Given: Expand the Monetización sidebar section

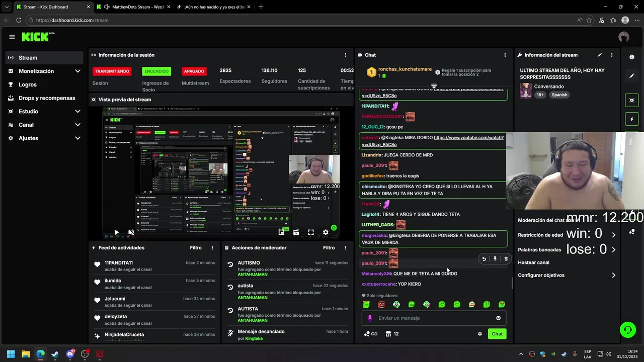Looking at the screenshot, I should pyautogui.click(x=45, y=71).
